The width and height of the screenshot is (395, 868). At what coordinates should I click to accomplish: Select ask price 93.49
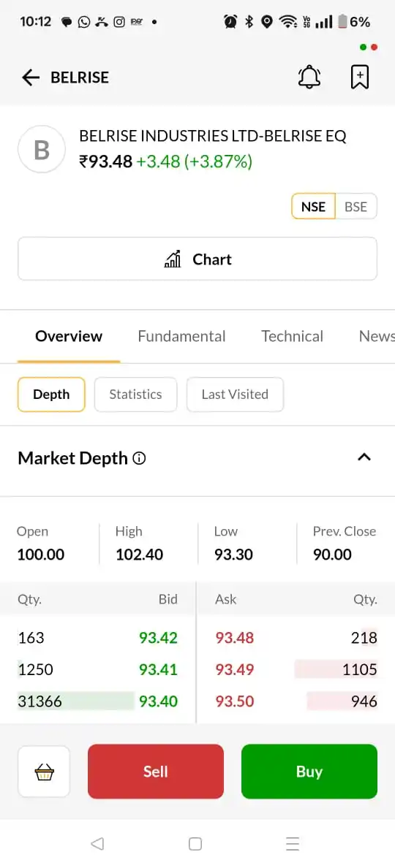(x=235, y=670)
